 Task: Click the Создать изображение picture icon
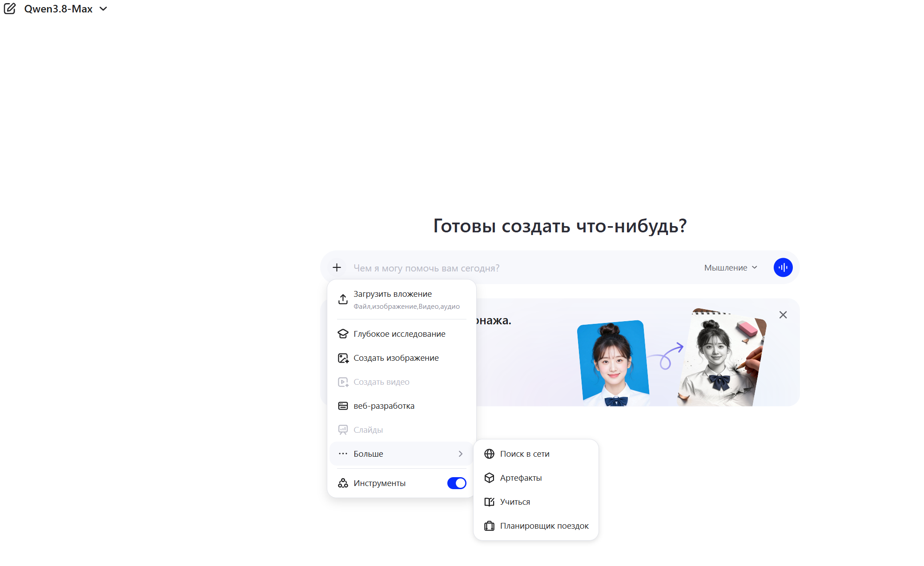[x=343, y=358]
